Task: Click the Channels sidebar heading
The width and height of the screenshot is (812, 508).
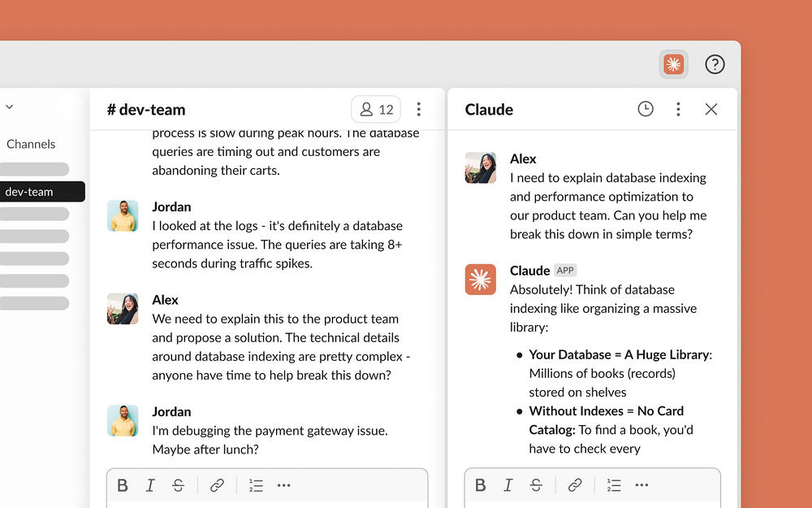Action: (31, 144)
